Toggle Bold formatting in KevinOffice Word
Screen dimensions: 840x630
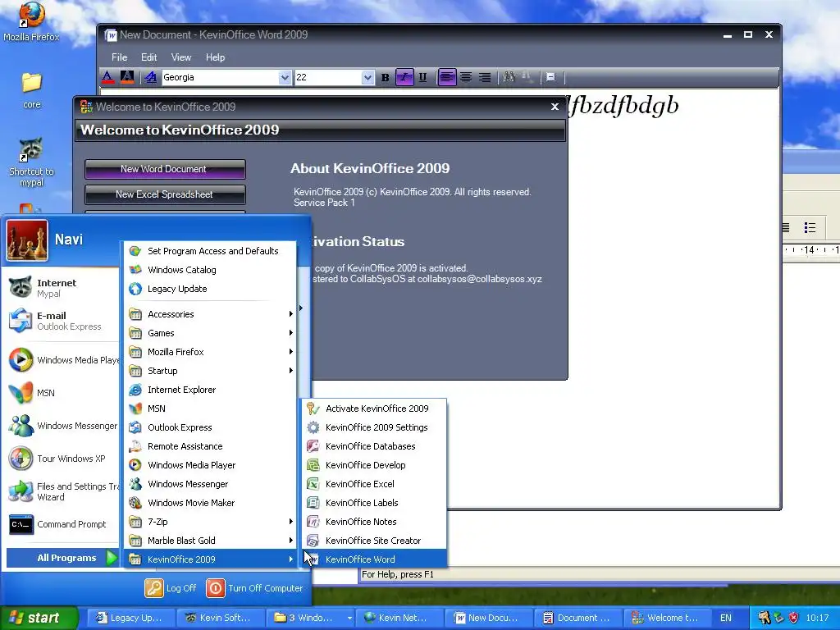pyautogui.click(x=386, y=77)
